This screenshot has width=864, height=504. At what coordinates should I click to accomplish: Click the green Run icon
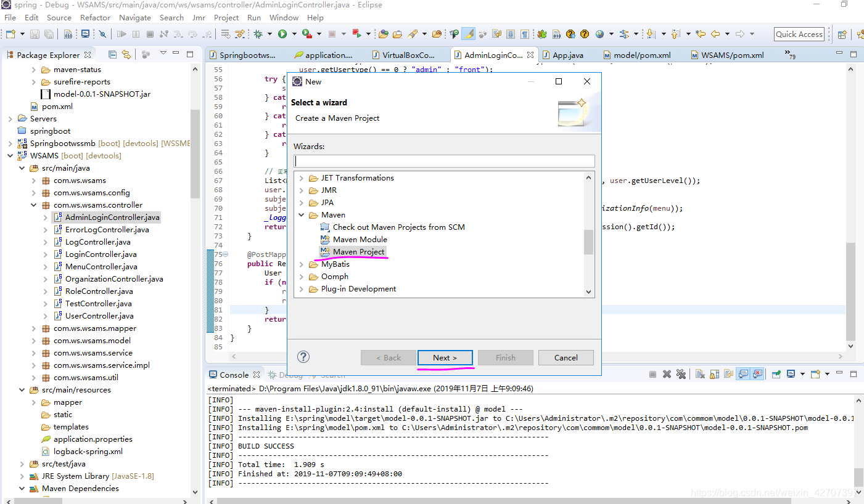(x=282, y=34)
